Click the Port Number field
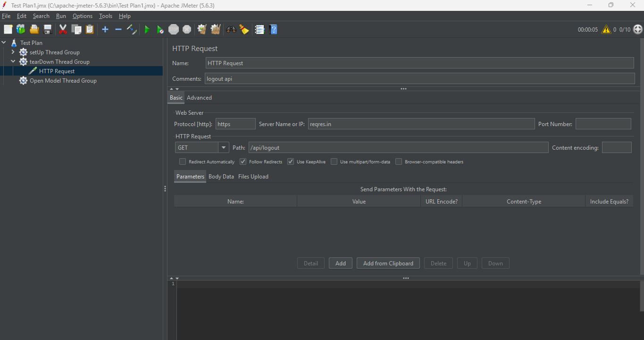This screenshot has width=644, height=340. coord(603,124)
